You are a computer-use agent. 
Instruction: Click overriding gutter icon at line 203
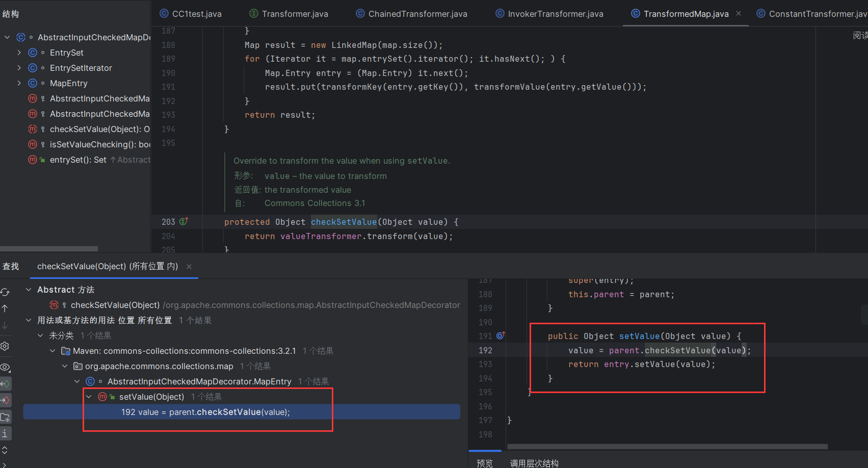pyautogui.click(x=184, y=221)
